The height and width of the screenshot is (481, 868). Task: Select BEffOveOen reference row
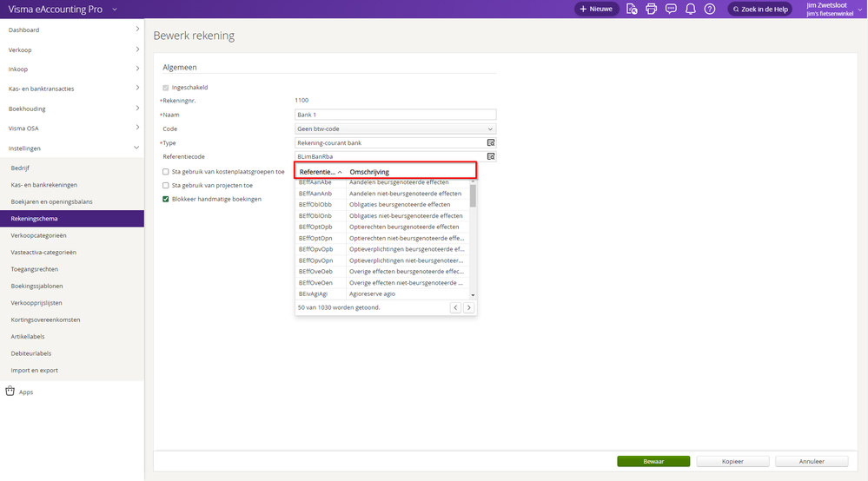point(382,282)
